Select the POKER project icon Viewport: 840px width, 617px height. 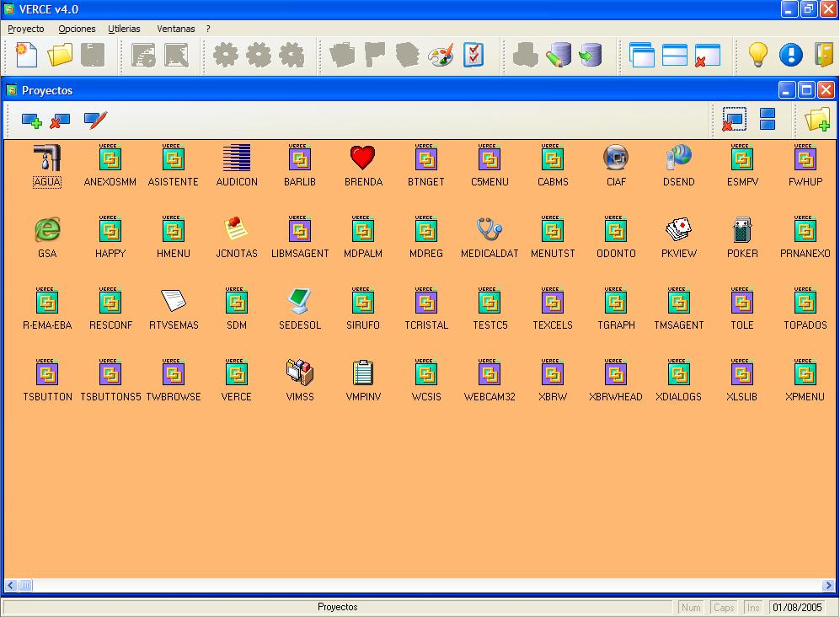click(741, 229)
